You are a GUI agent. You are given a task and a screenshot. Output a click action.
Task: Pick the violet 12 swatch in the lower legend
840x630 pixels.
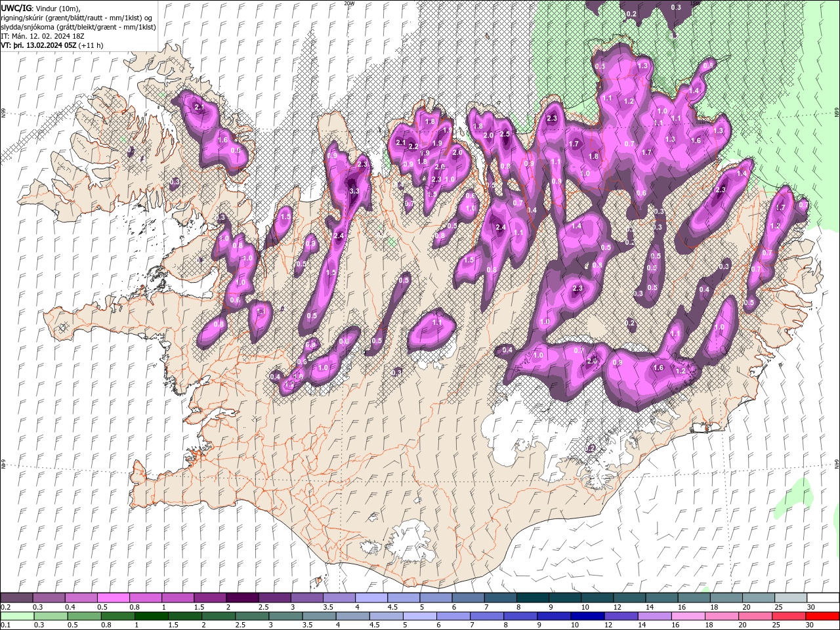pos(621,616)
